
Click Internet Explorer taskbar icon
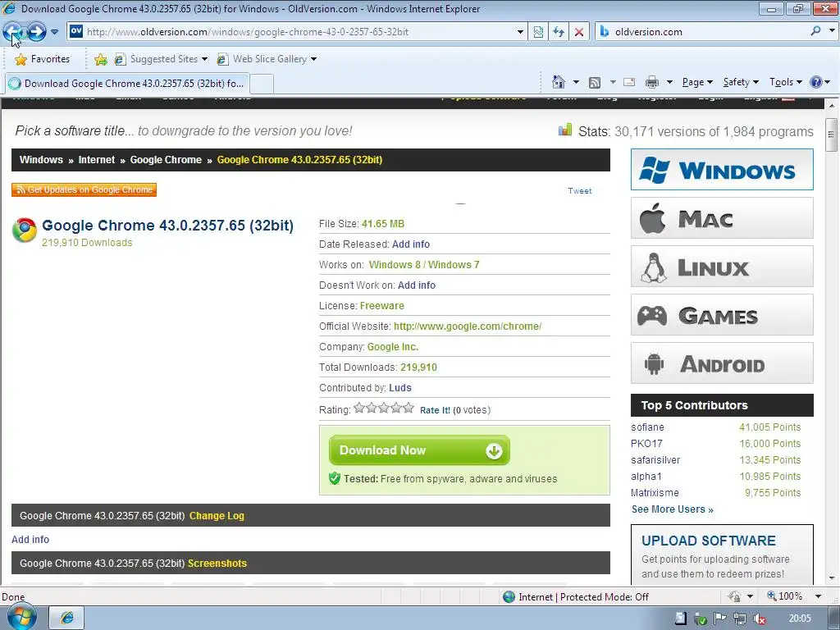point(67,618)
